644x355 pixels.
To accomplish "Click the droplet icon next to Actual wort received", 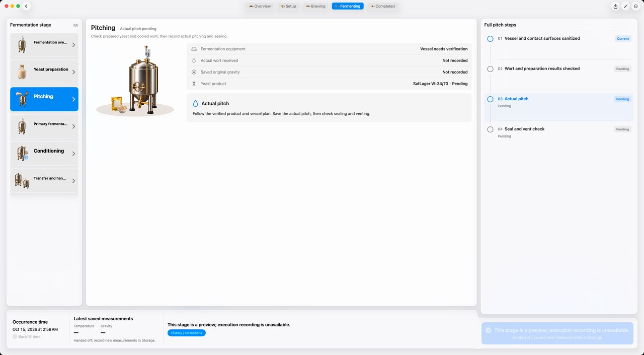I will coord(194,60).
